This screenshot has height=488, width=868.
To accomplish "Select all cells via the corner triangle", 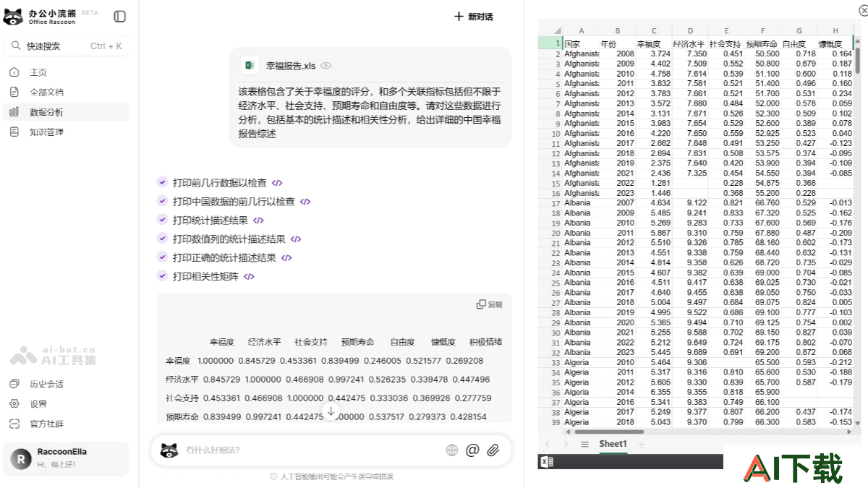I will click(x=558, y=31).
